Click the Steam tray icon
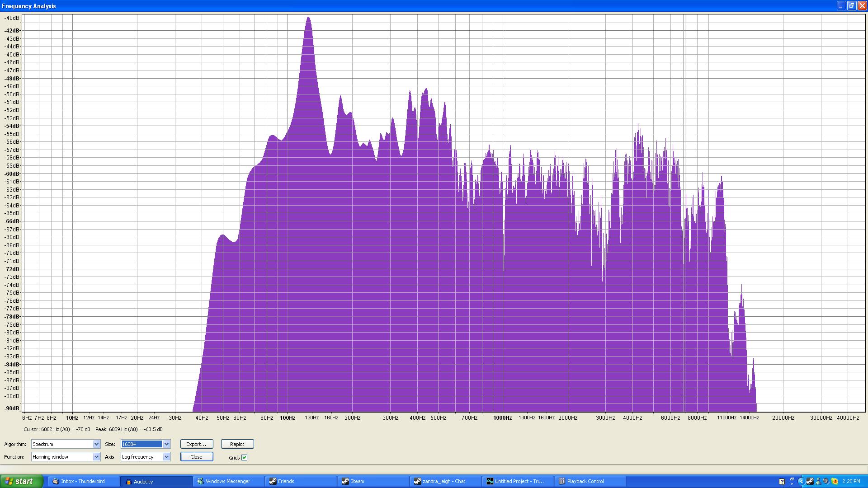The height and width of the screenshot is (488, 868). pyautogui.click(x=810, y=481)
